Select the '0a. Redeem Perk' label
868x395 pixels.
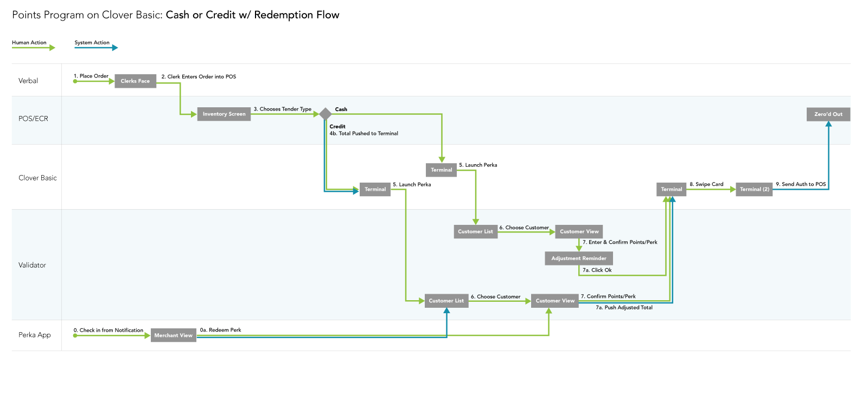[220, 330]
